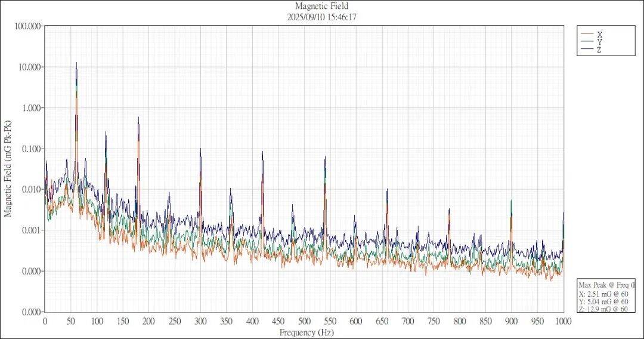Image resolution: width=644 pixels, height=339 pixels.
Task: Click the peak tip at 180 Hz
Action: click(x=138, y=118)
